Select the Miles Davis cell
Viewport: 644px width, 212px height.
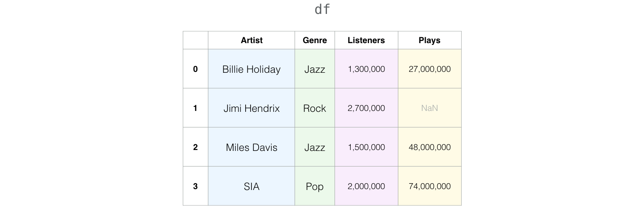point(251,147)
